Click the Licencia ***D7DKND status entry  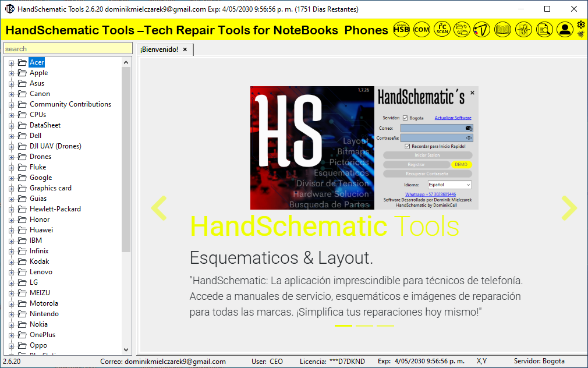(x=332, y=362)
